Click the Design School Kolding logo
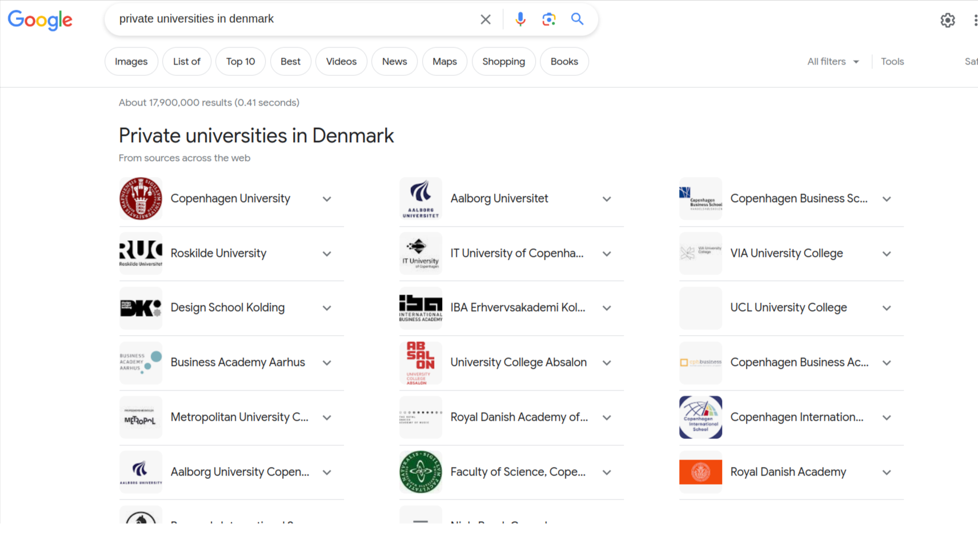Viewport: 978px width, 560px height. pyautogui.click(x=141, y=308)
